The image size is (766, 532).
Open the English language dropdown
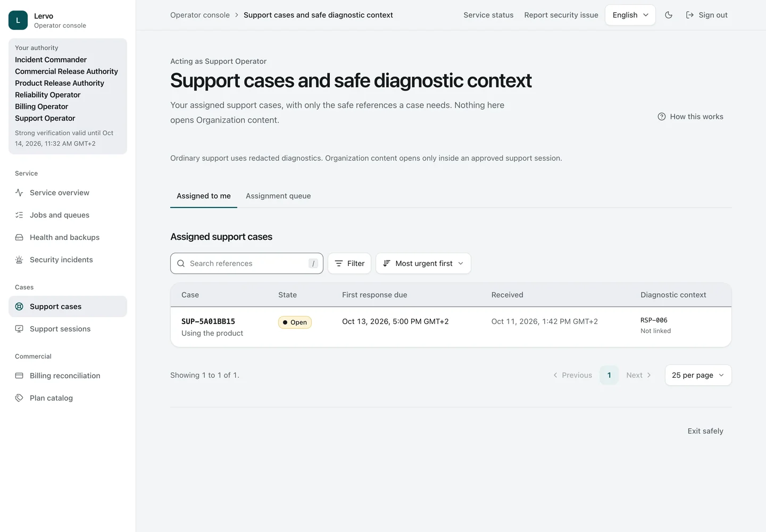click(630, 15)
